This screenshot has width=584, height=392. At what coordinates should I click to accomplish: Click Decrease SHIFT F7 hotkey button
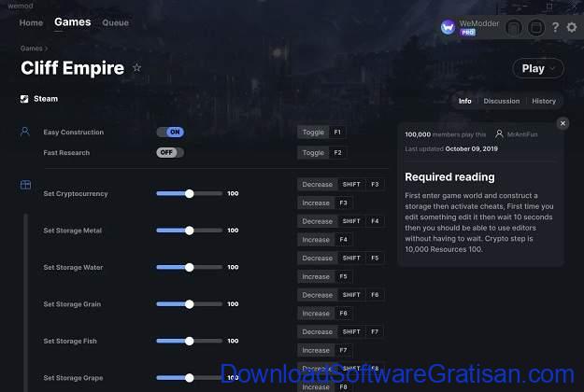tap(341, 331)
